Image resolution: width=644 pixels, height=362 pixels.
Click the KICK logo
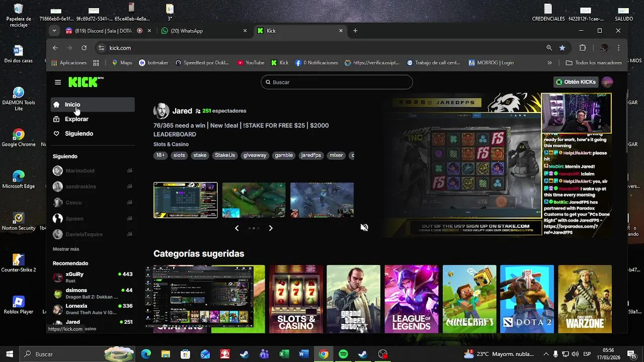click(x=86, y=82)
